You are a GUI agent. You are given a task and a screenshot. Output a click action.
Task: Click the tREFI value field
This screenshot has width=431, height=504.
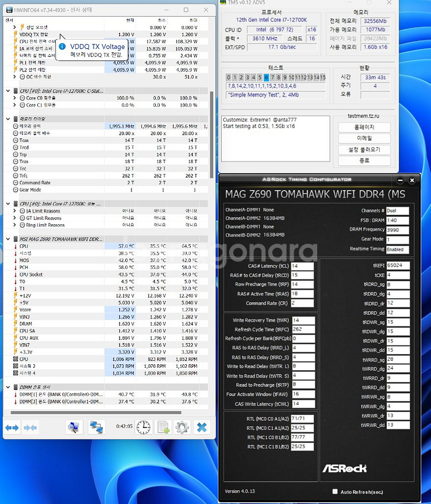pyautogui.click(x=398, y=266)
